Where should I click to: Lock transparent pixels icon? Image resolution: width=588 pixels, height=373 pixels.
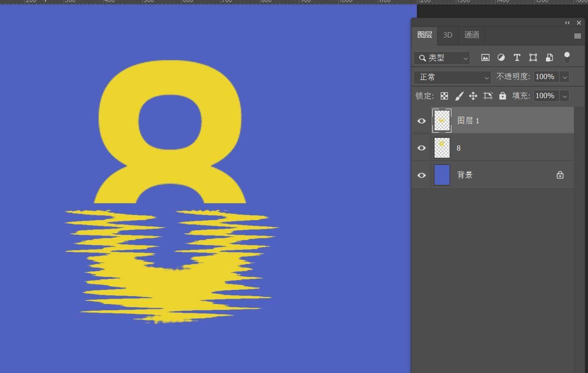[444, 96]
